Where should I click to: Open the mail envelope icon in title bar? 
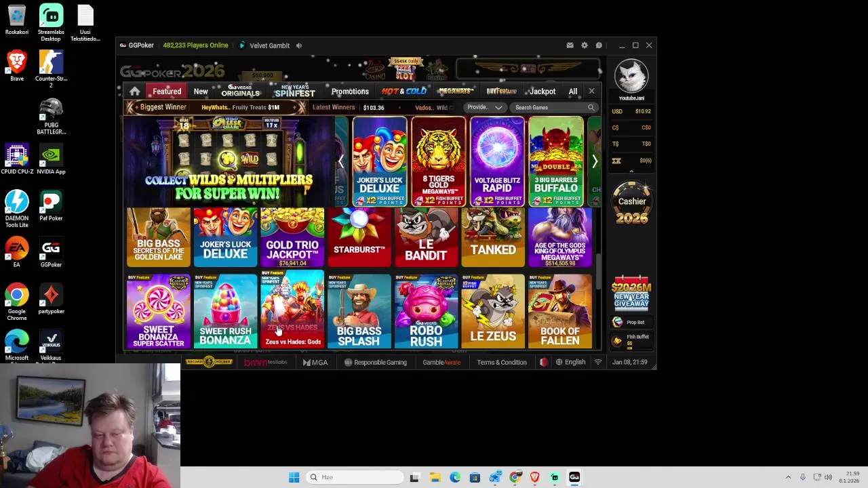[570, 45]
